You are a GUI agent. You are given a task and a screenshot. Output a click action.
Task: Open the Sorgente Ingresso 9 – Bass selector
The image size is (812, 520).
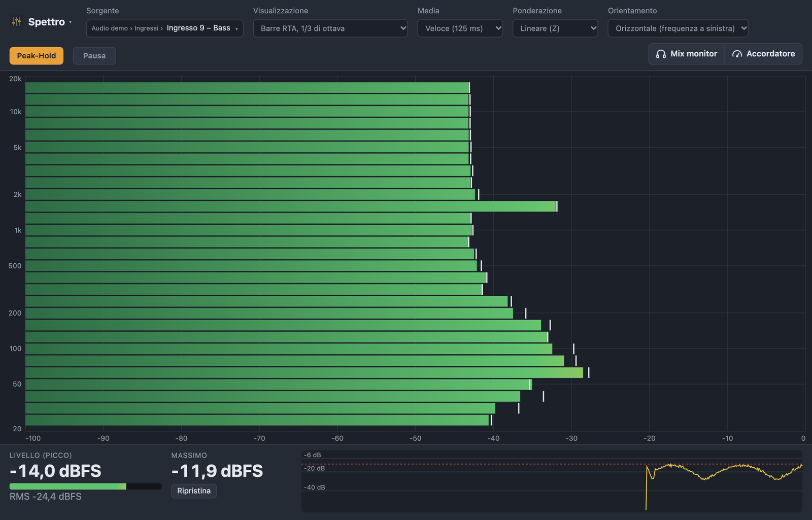(x=165, y=28)
